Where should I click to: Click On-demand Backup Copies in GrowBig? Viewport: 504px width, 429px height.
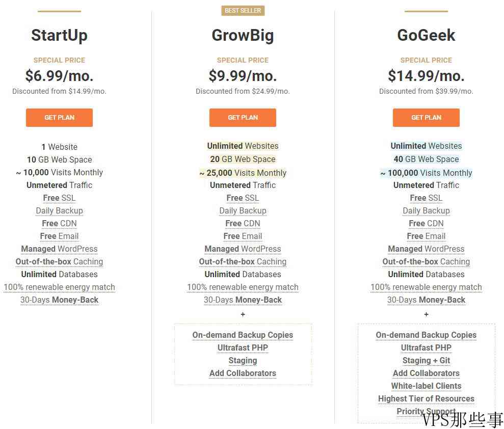243,335
